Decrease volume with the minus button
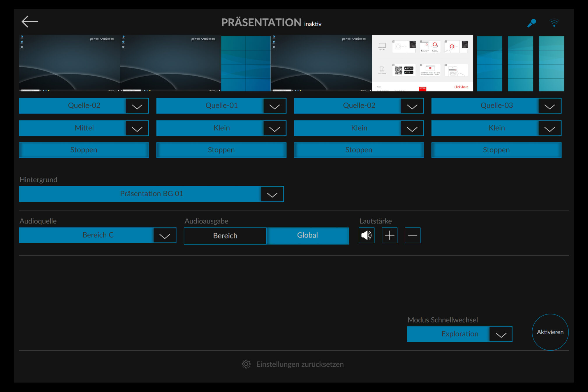 [x=412, y=235]
